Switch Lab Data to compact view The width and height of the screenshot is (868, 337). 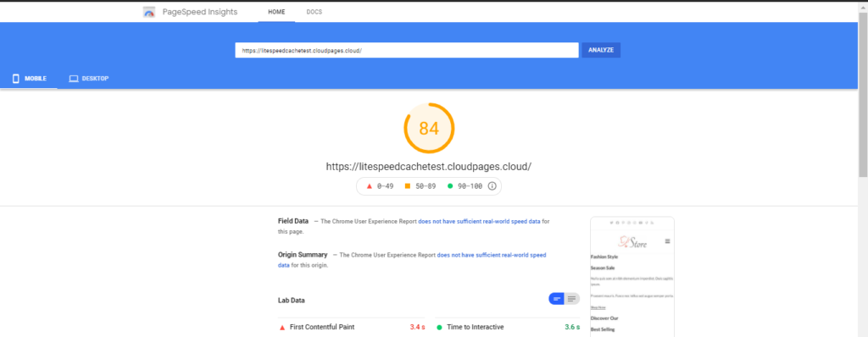pyautogui.click(x=557, y=299)
